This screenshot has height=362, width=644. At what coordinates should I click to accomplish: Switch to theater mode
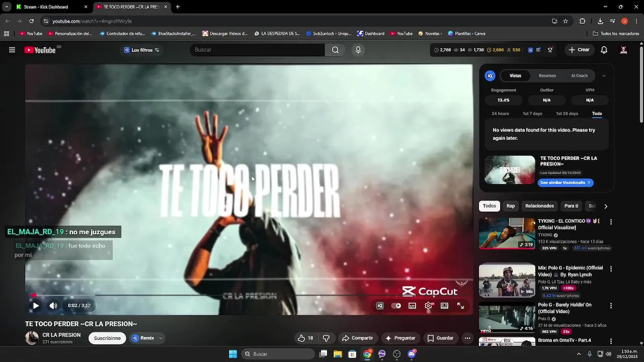445,306
